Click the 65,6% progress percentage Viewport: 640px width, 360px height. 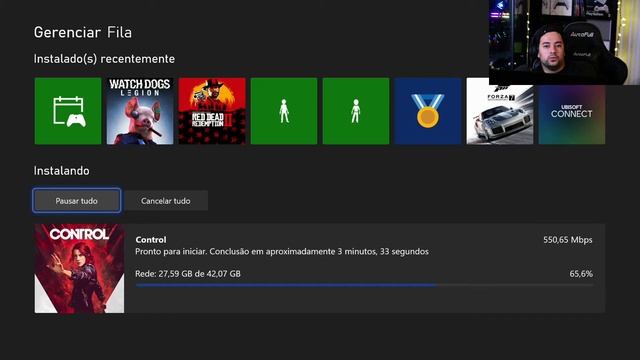click(x=581, y=273)
